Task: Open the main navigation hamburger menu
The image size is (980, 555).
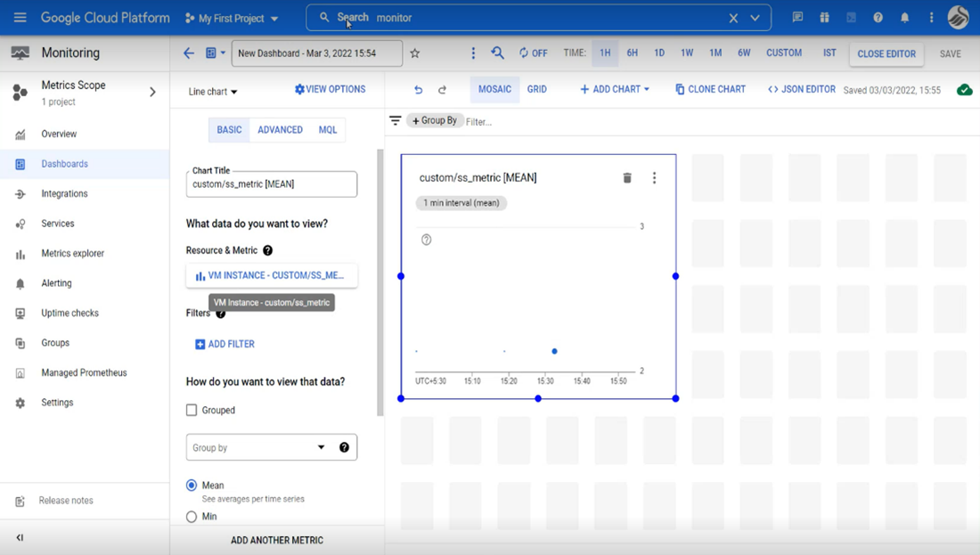Action: tap(20, 18)
